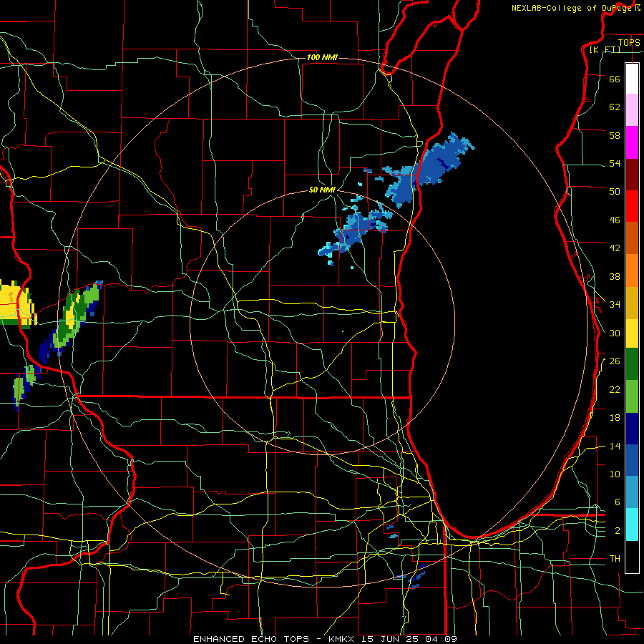Click the dark red (maroon) legend swatch

(632, 174)
